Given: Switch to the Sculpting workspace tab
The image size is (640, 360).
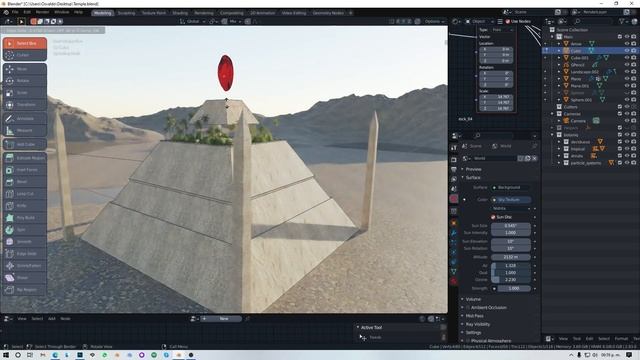Looking at the screenshot, I should tap(126, 13).
